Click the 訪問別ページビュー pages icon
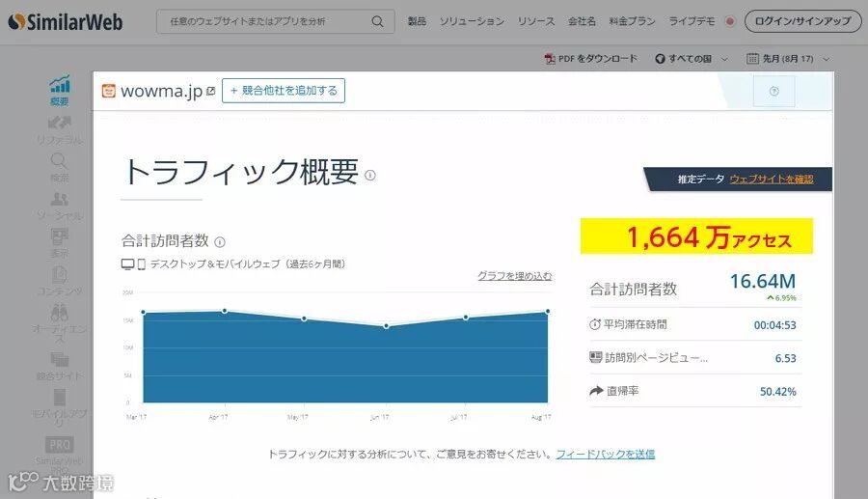Screen dimensions: 868x499 [x=596, y=357]
